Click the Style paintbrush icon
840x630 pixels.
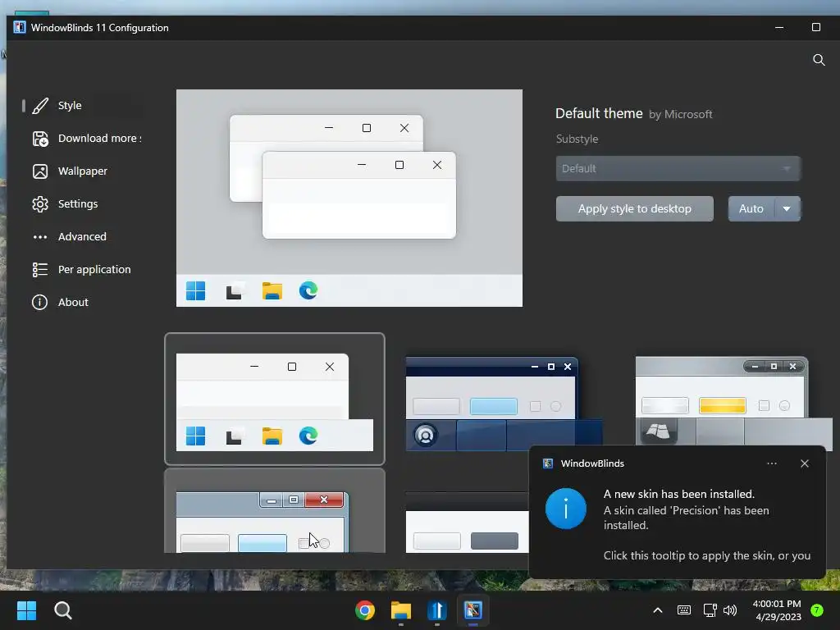point(40,106)
